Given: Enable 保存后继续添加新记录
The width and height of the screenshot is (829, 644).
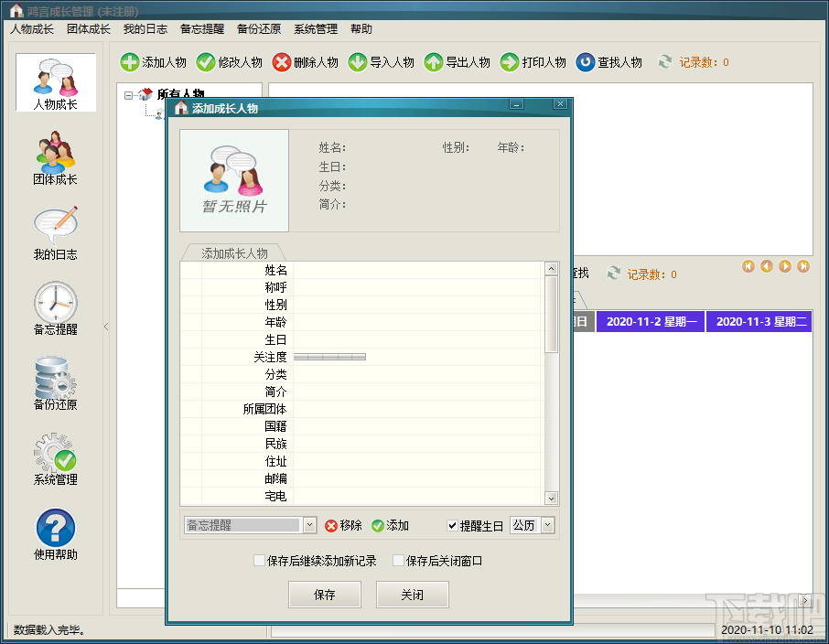Looking at the screenshot, I should pos(260,560).
